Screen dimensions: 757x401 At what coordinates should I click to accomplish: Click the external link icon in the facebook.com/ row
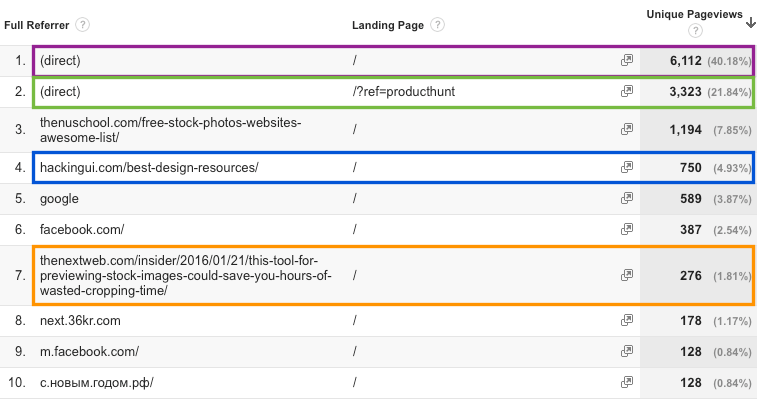click(627, 229)
